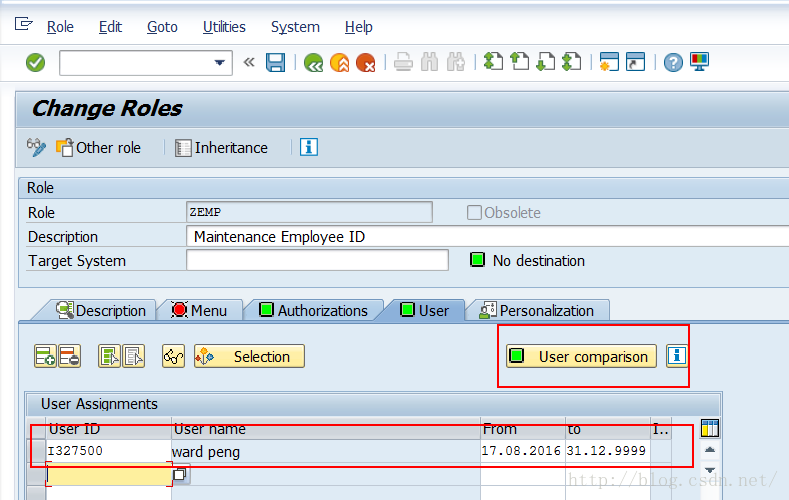The height and width of the screenshot is (500, 789).
Task: Switch to the Description tab
Action: click(x=101, y=311)
